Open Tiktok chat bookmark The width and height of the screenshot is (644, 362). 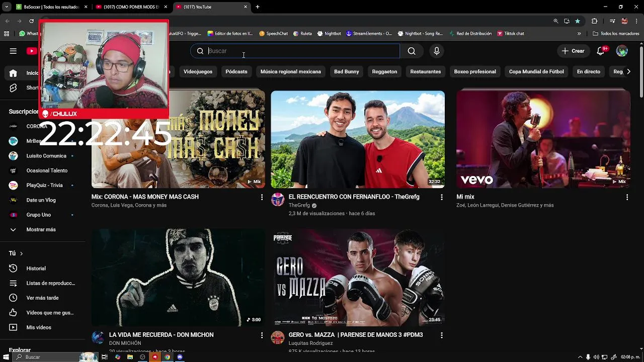(511, 34)
